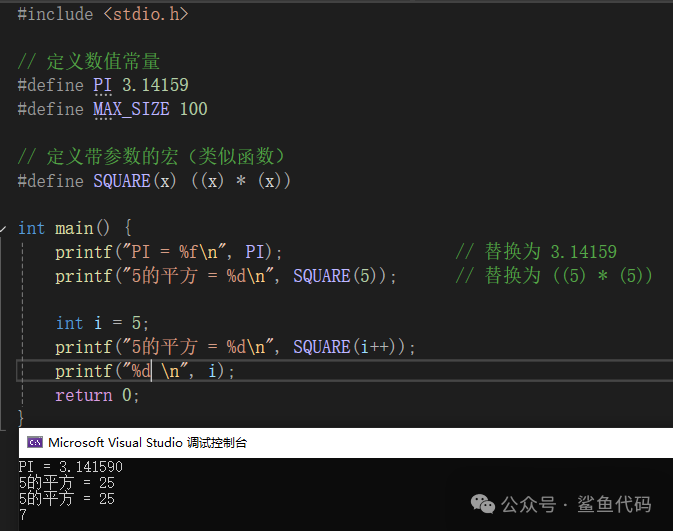Select the PI macro name in its define line
The width and height of the screenshot is (673, 531).
tap(103, 85)
